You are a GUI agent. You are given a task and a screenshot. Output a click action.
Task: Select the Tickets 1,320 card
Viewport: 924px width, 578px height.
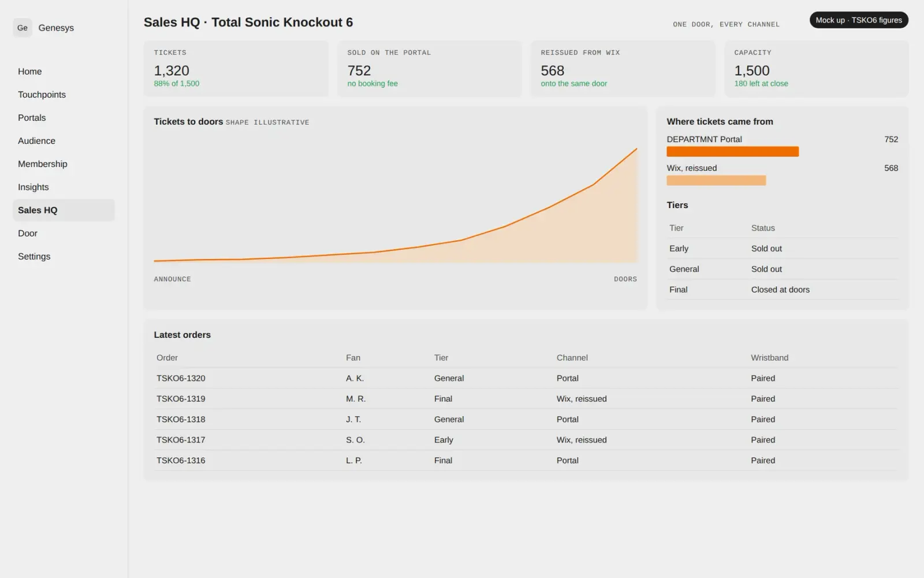click(x=236, y=69)
